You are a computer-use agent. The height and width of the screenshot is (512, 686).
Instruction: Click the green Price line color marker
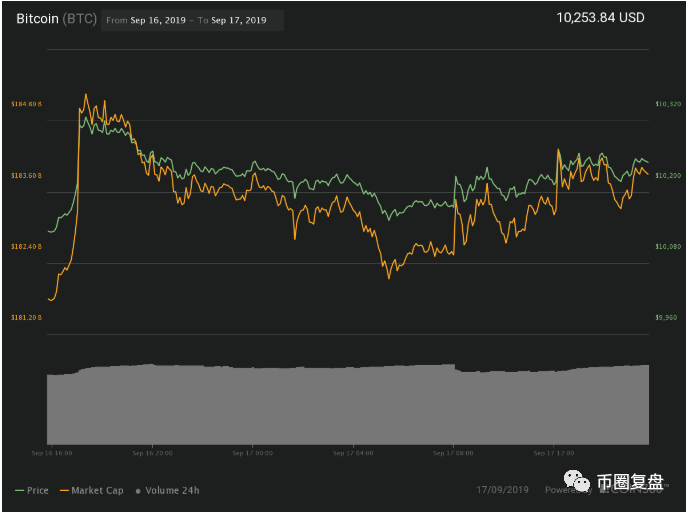click(19, 490)
